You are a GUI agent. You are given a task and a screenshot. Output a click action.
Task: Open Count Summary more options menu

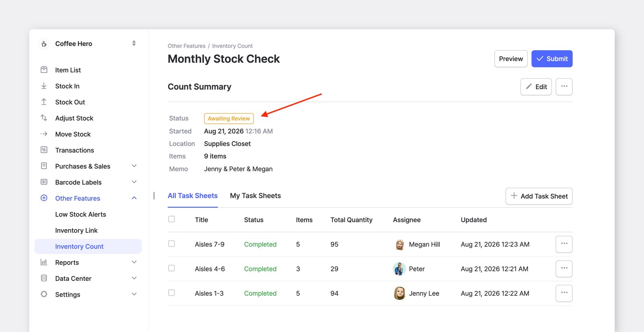pos(564,86)
